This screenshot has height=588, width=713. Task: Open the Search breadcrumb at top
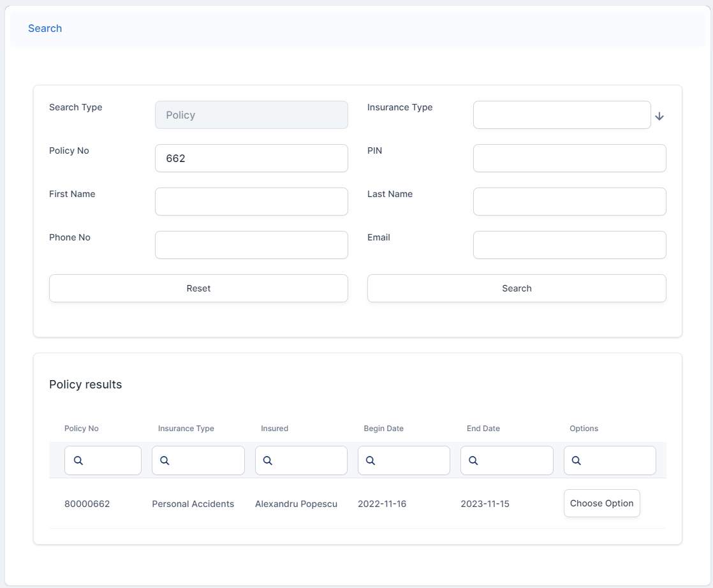(x=45, y=28)
